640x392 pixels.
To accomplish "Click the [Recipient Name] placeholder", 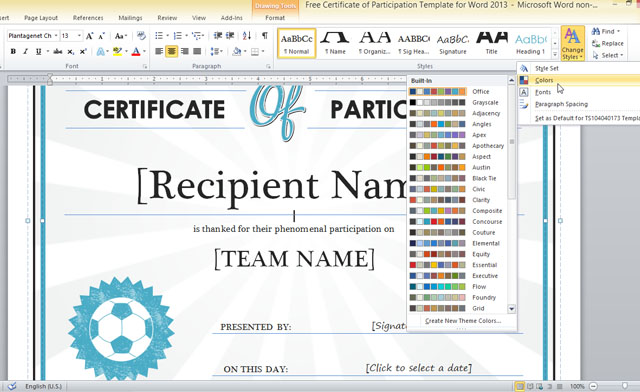I will (x=271, y=187).
